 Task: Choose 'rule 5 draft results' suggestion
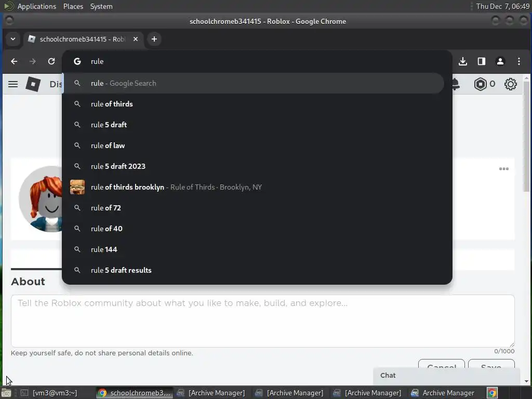254,270
